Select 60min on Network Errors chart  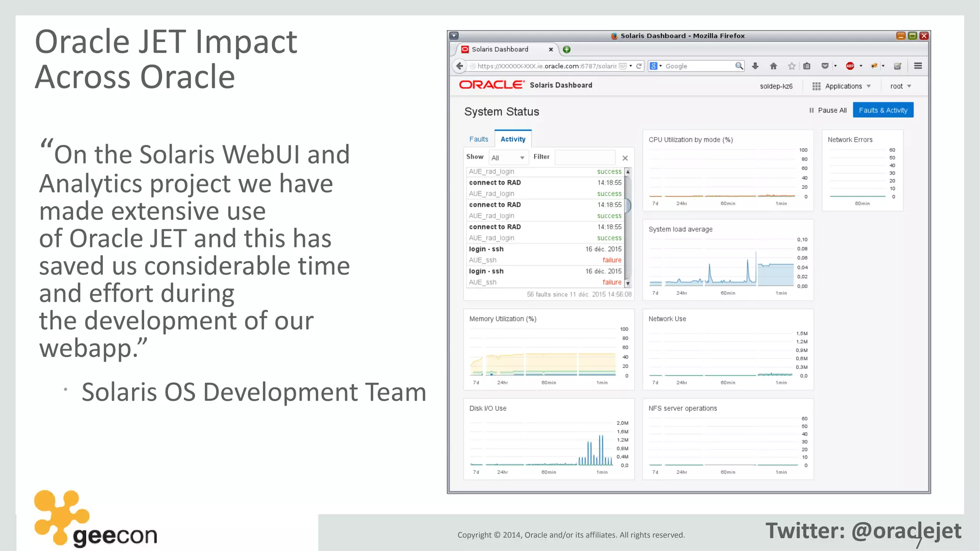click(x=862, y=204)
